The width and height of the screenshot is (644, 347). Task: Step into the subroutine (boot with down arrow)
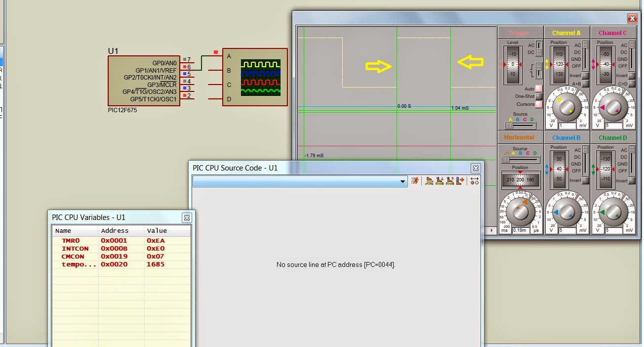pos(439,181)
